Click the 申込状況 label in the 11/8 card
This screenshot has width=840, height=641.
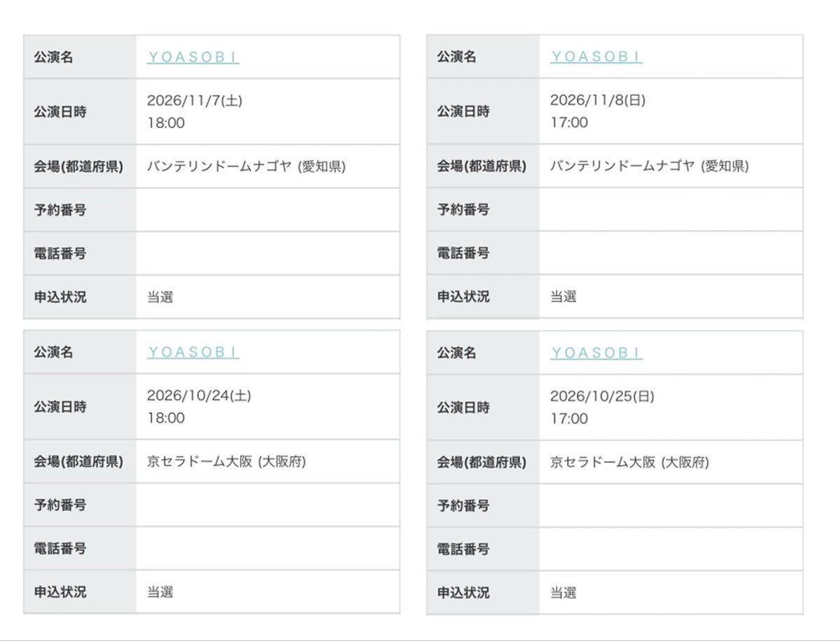click(x=463, y=296)
